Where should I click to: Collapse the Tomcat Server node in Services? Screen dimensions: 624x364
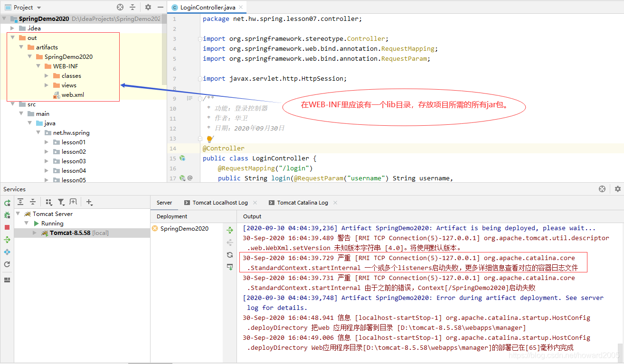click(19, 214)
